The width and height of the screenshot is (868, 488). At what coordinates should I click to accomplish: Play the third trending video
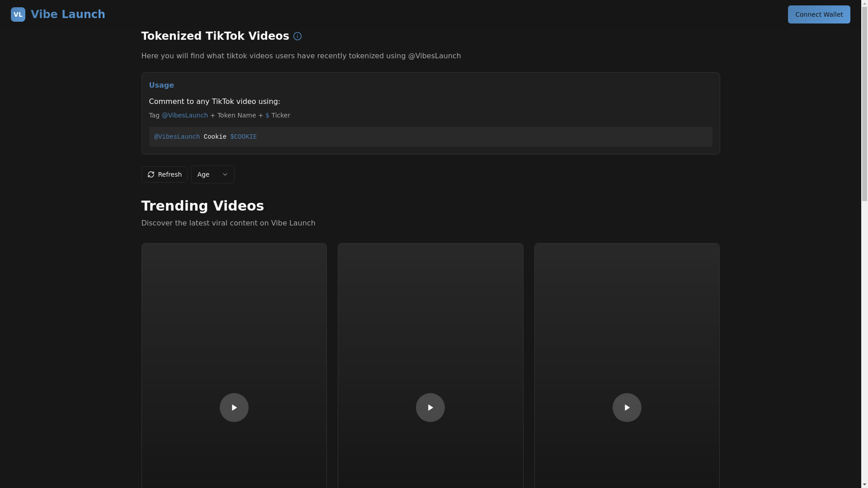click(x=627, y=408)
